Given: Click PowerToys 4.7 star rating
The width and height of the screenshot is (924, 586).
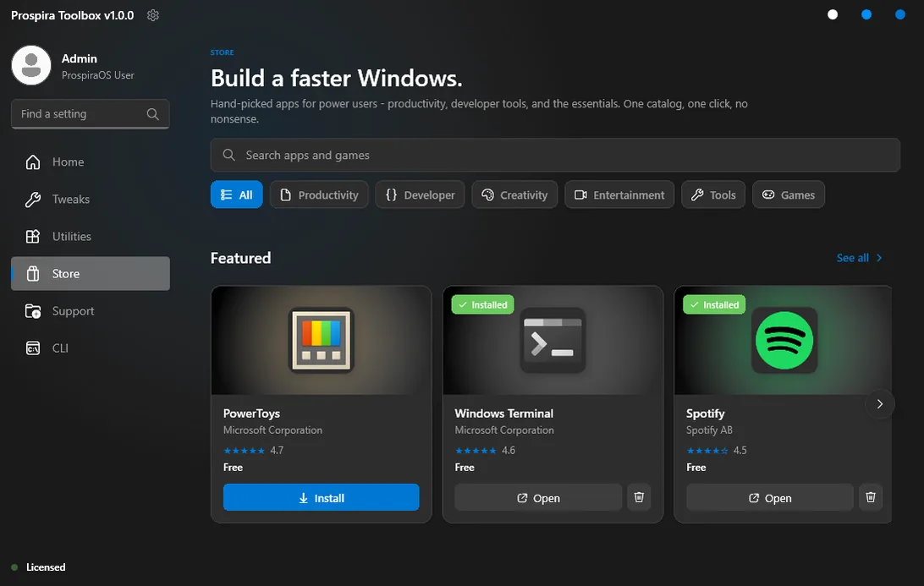Looking at the screenshot, I should coord(253,451).
